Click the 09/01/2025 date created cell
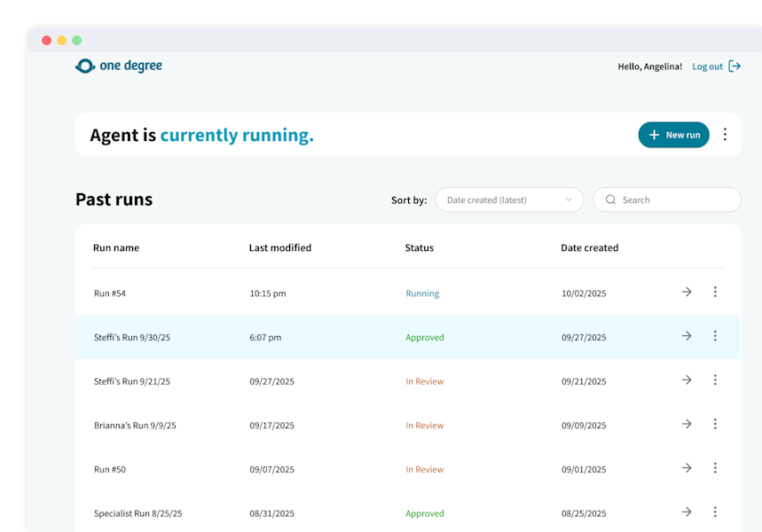The width and height of the screenshot is (762, 532). coord(584,469)
